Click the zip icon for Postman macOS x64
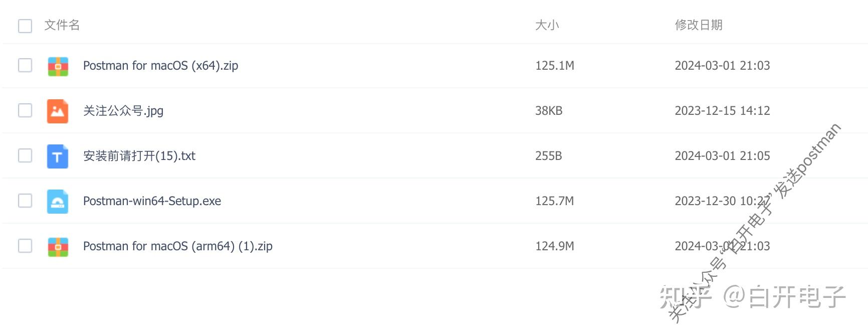Image resolution: width=868 pixels, height=331 pixels. click(58, 66)
